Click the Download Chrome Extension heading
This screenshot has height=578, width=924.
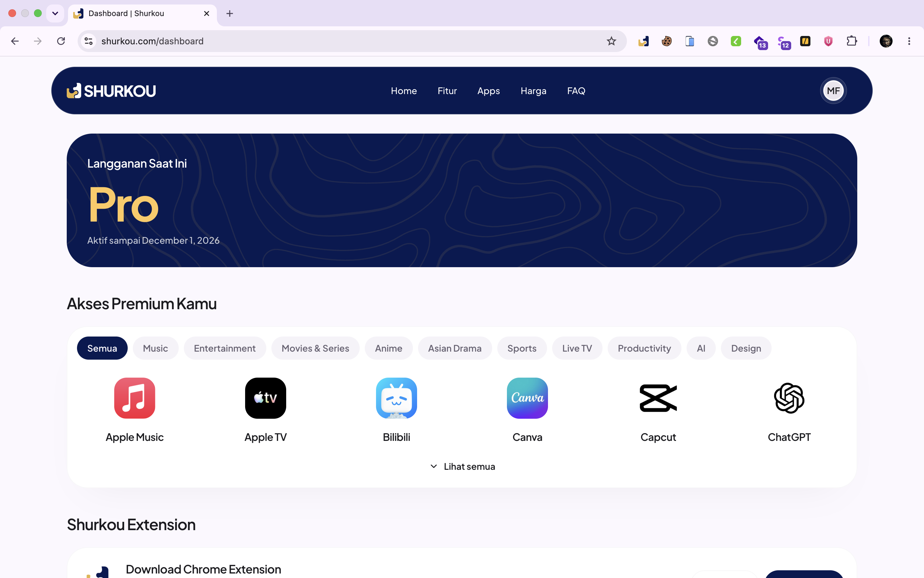(x=203, y=569)
